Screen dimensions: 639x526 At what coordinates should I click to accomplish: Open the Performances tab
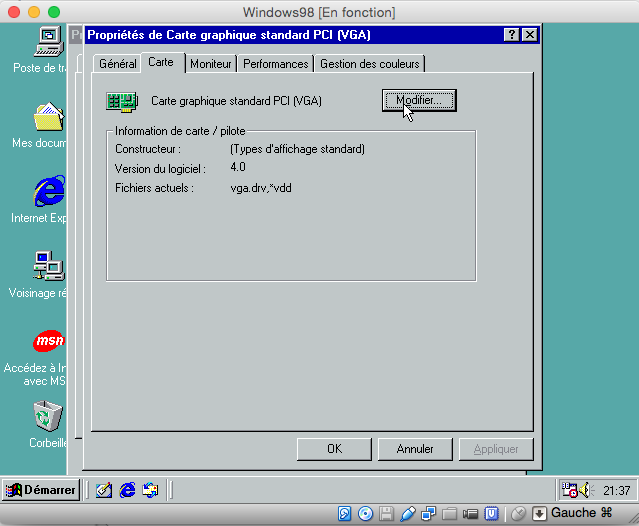click(275, 64)
